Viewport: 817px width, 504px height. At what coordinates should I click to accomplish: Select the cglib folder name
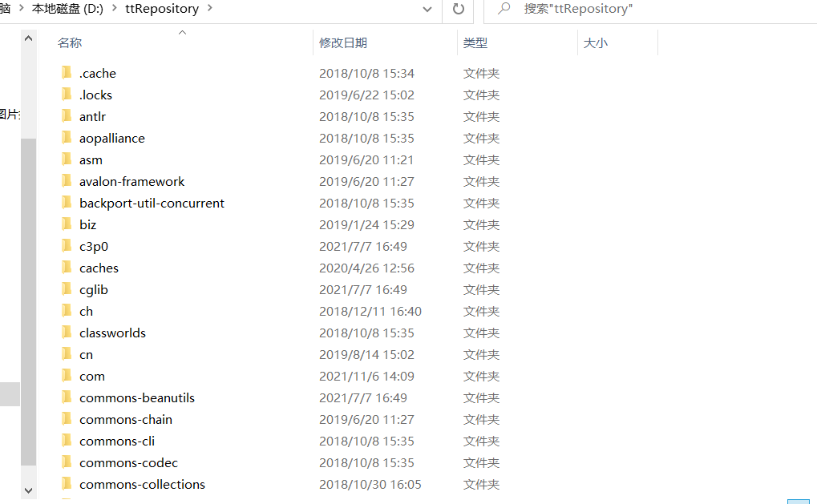(94, 289)
